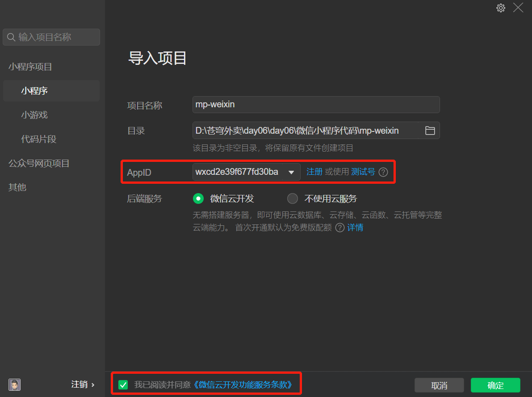Click the user avatar in the sidebar

[14, 384]
